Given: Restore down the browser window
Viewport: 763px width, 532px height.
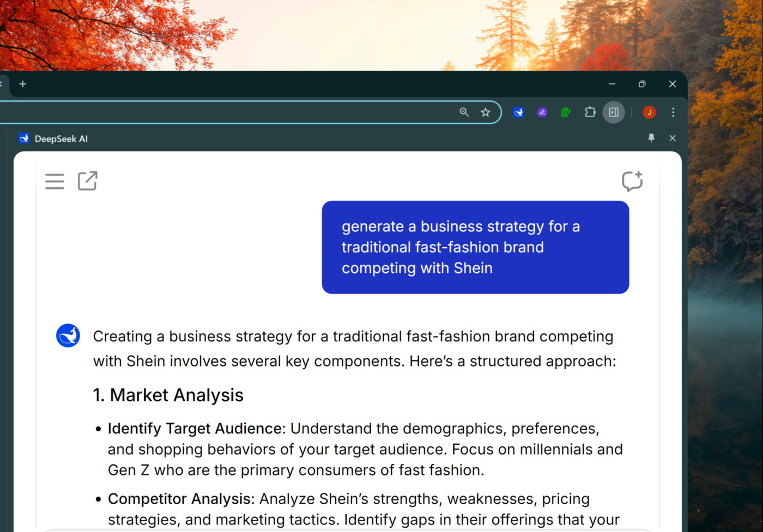Looking at the screenshot, I should point(642,84).
